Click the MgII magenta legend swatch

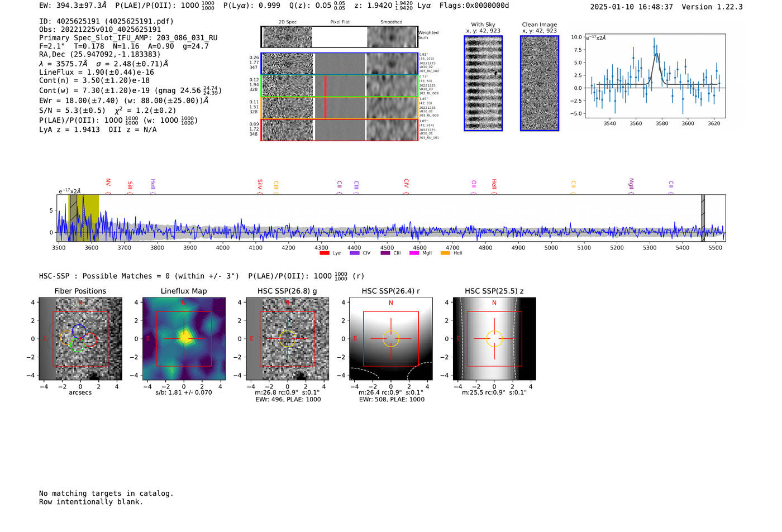(414, 253)
